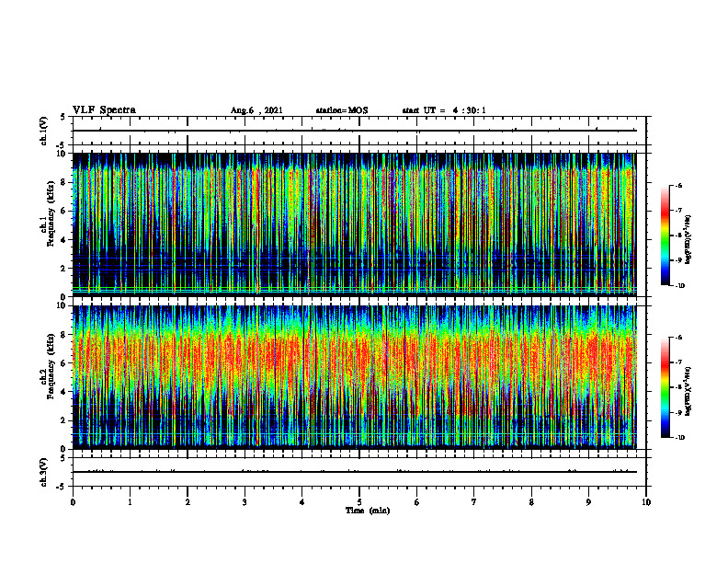Click the ch.2 spectrogram color scale bar
Viewport: 728px width, 563px height.
[x=665, y=387]
